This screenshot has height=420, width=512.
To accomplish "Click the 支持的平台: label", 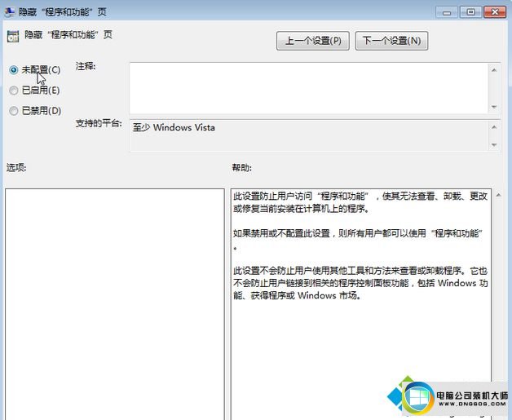I will (x=99, y=123).
